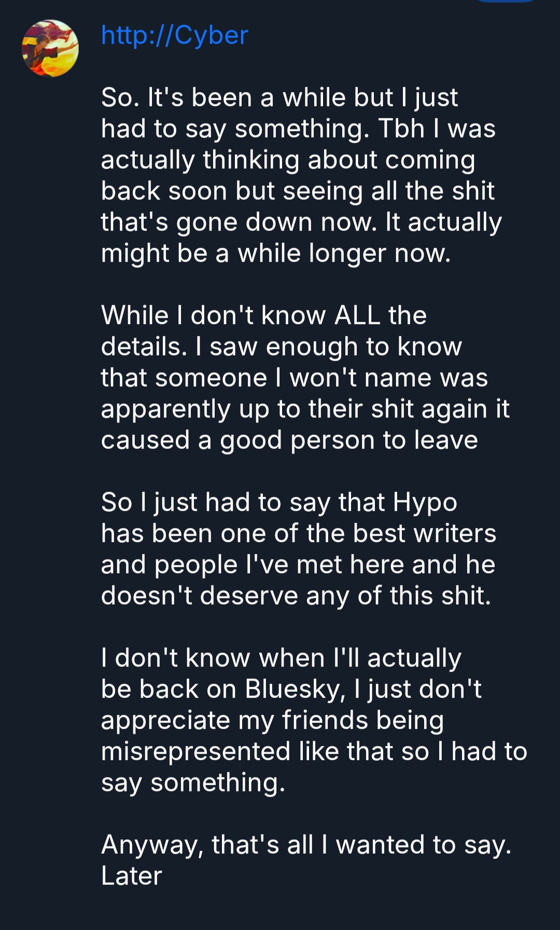Viewport: 560px width, 930px height.
Task: Tap the word "friends" in the post
Action: click(x=325, y=720)
